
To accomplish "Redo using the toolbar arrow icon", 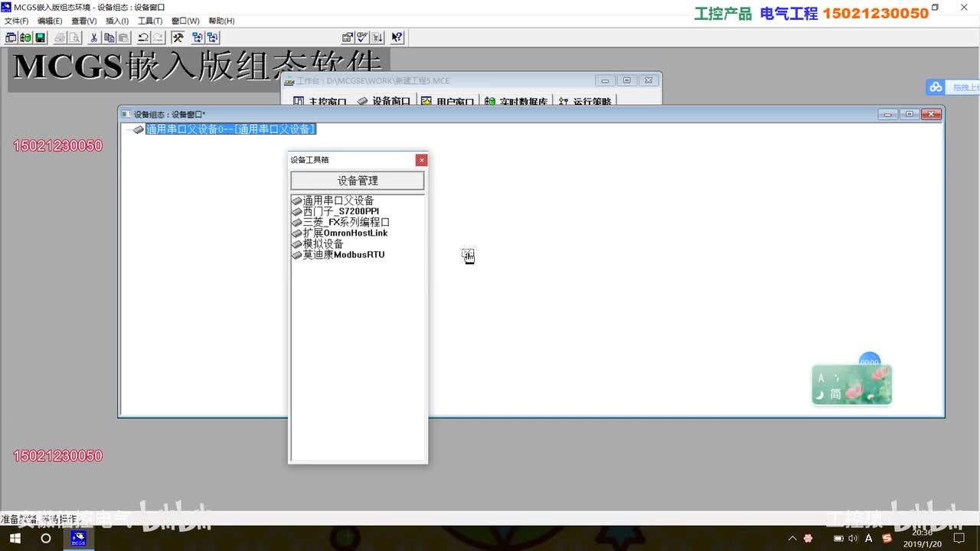I will tap(158, 37).
